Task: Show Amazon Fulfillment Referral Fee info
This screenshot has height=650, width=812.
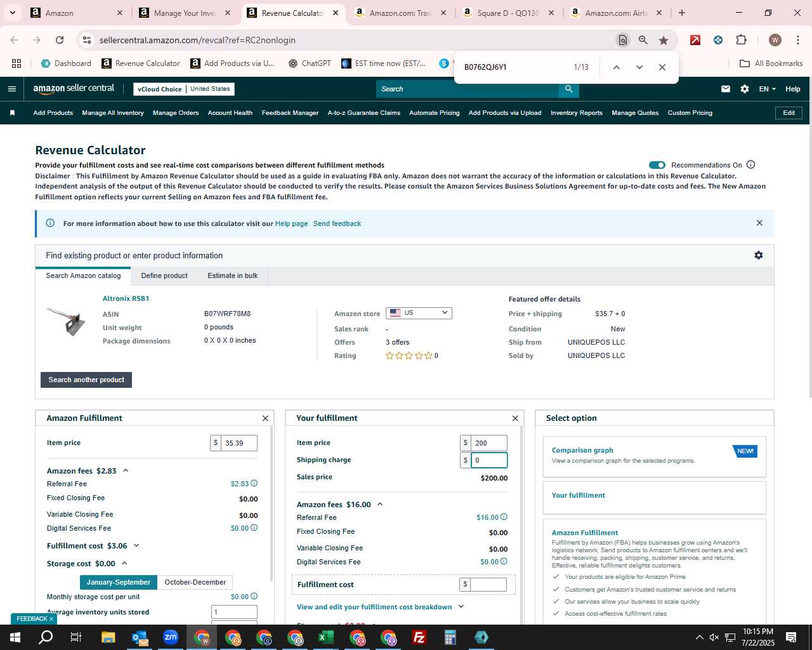Action: click(x=254, y=484)
